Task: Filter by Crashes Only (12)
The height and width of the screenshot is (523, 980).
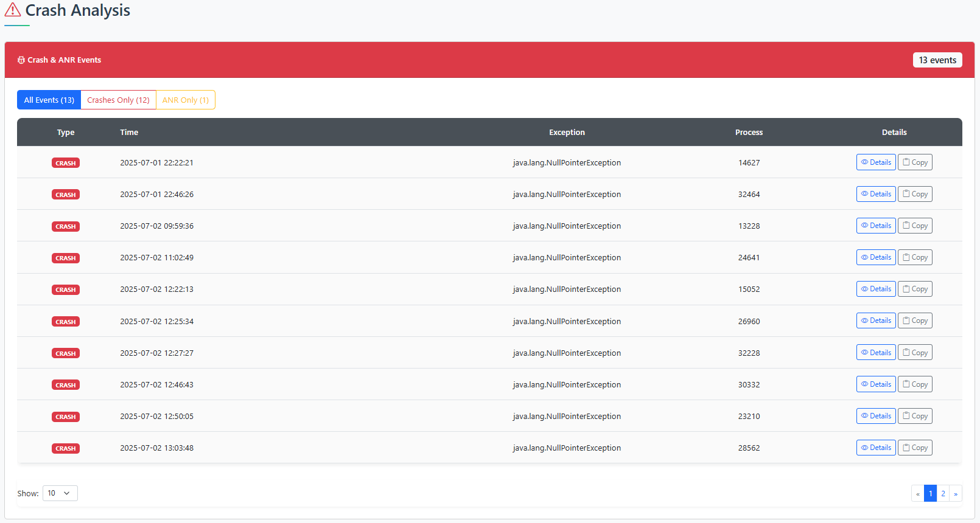Action: click(118, 100)
